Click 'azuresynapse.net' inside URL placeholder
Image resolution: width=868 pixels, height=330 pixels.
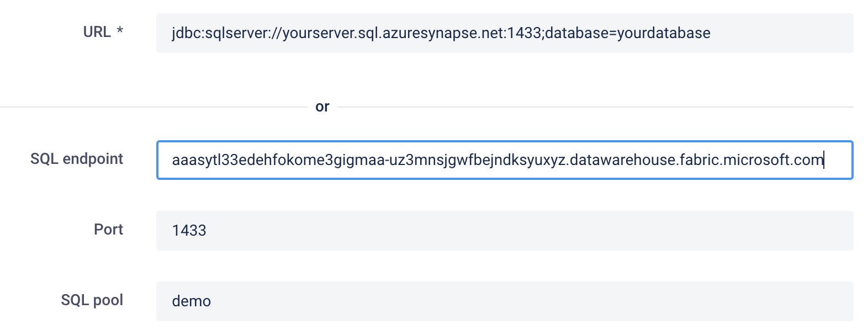(442, 33)
